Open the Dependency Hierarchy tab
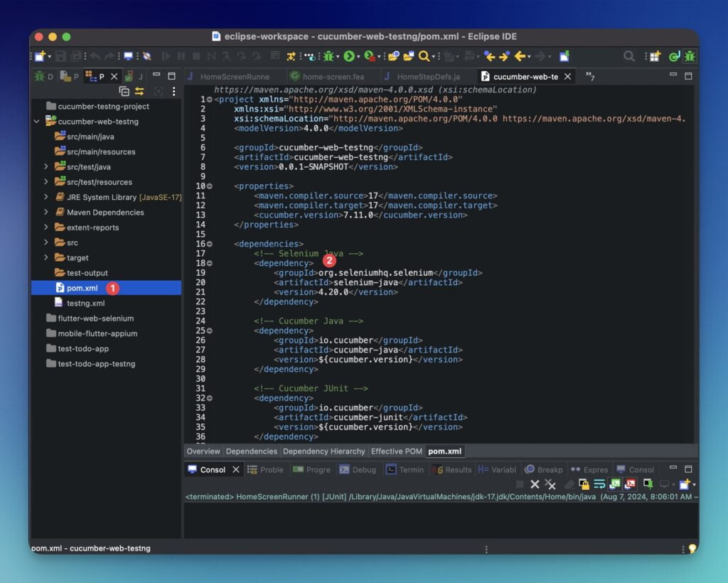728x583 pixels. [x=323, y=451]
